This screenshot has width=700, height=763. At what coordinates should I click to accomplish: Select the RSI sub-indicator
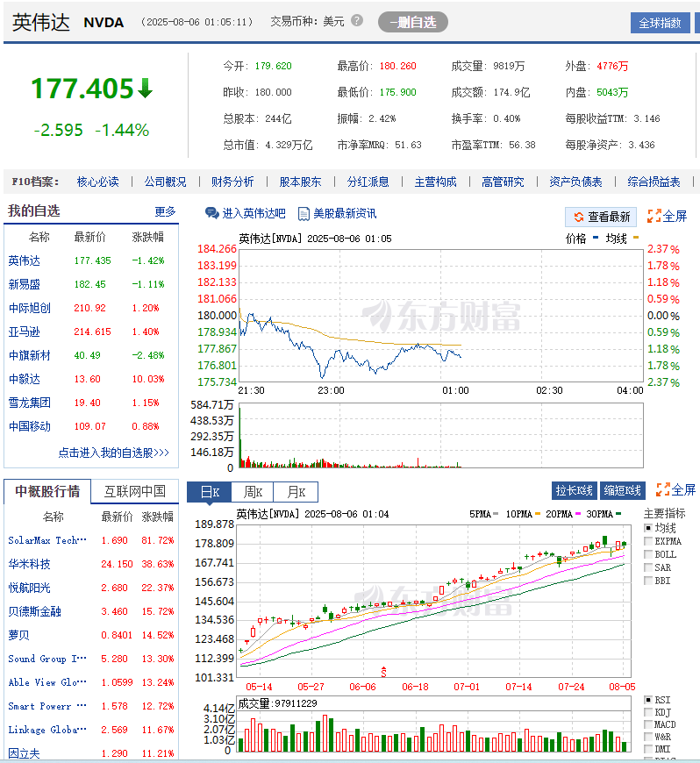(648, 700)
